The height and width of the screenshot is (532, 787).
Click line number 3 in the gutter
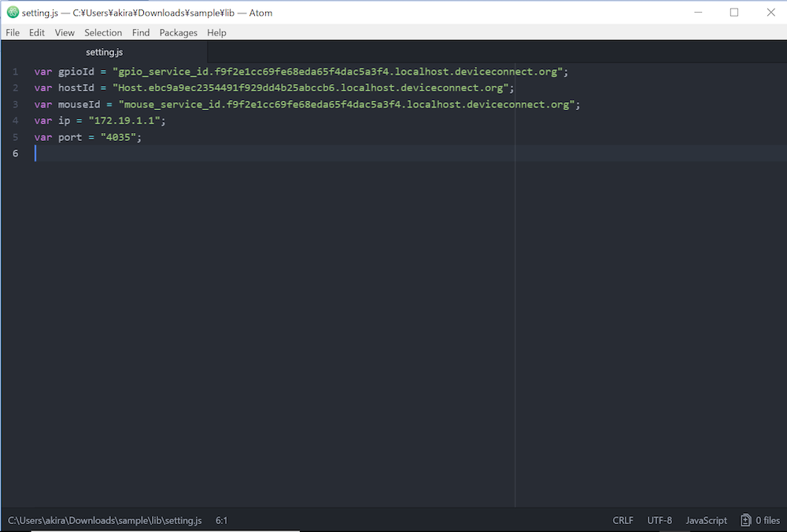click(x=15, y=105)
